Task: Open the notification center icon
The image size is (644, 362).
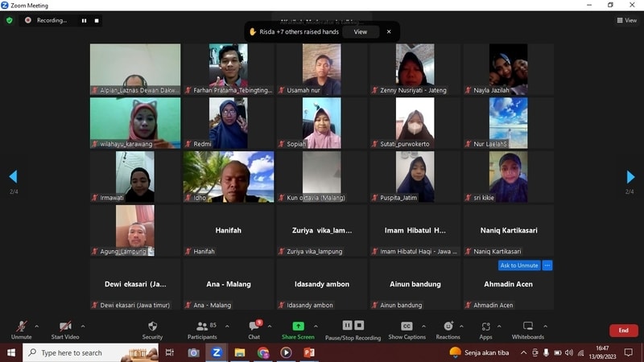Action: click(629, 352)
